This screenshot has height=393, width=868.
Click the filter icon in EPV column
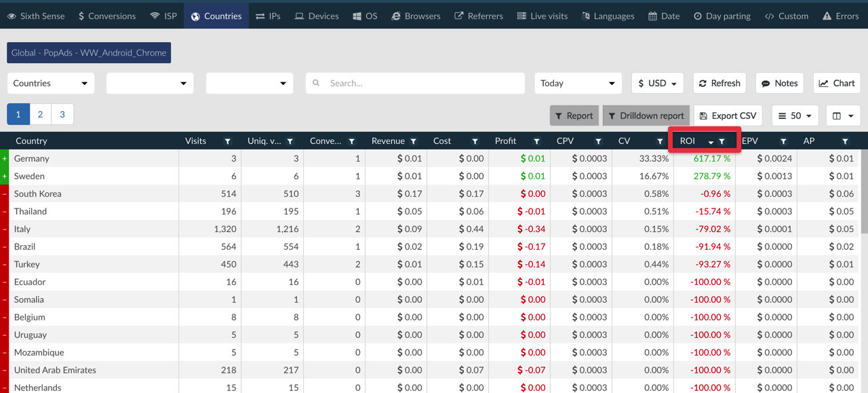(783, 141)
